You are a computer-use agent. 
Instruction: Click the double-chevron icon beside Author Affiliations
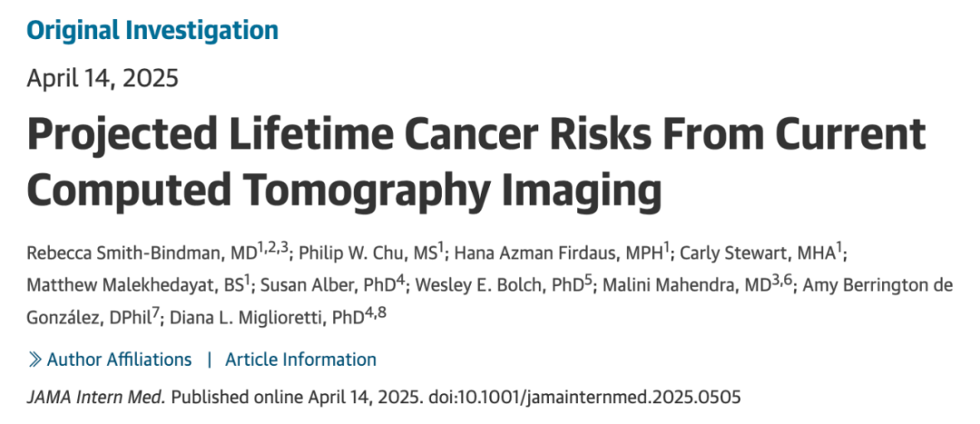click(34, 360)
